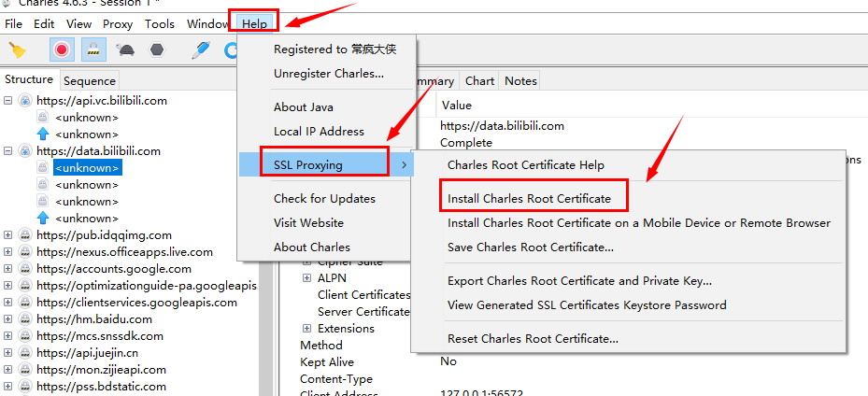Select the highlighted <unknown> request row
Image resolution: width=868 pixels, height=396 pixels.
(x=88, y=167)
